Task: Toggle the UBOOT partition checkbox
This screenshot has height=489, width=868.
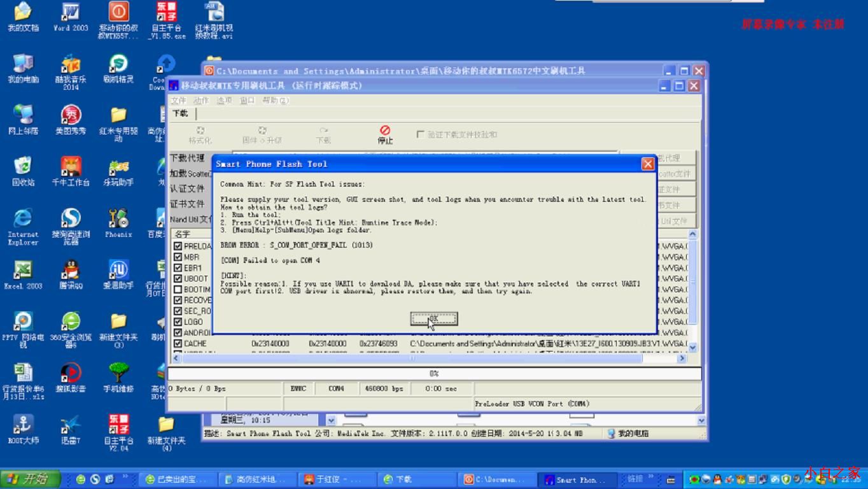Action: click(178, 279)
